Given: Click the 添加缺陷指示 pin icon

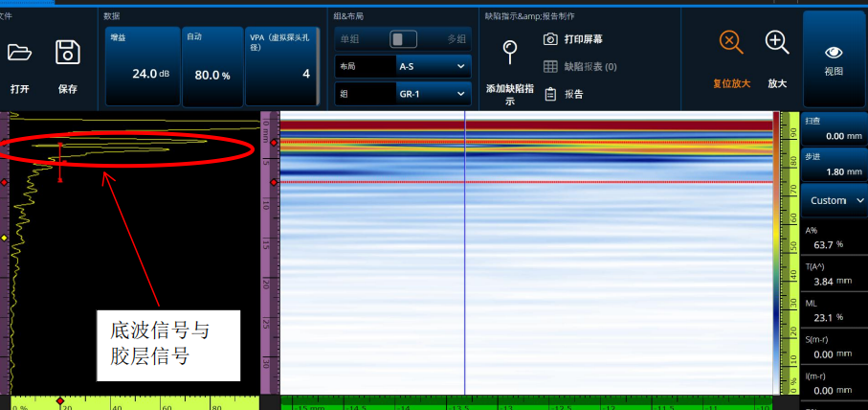Looking at the screenshot, I should (x=510, y=53).
